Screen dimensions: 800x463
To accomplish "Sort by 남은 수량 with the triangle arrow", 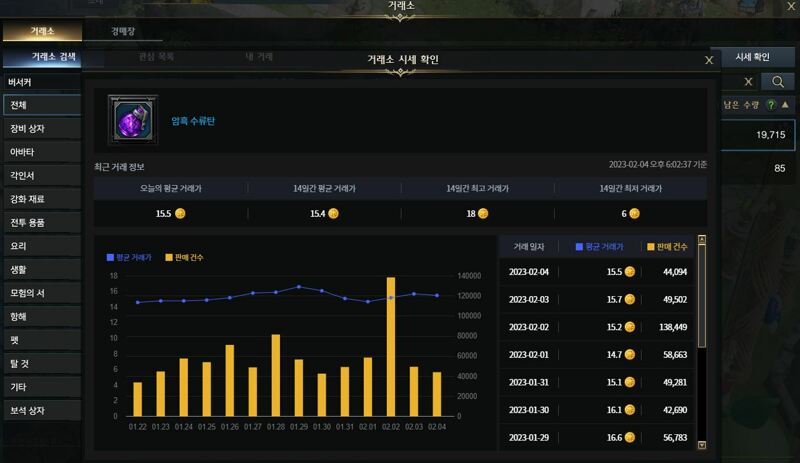I will coord(785,105).
